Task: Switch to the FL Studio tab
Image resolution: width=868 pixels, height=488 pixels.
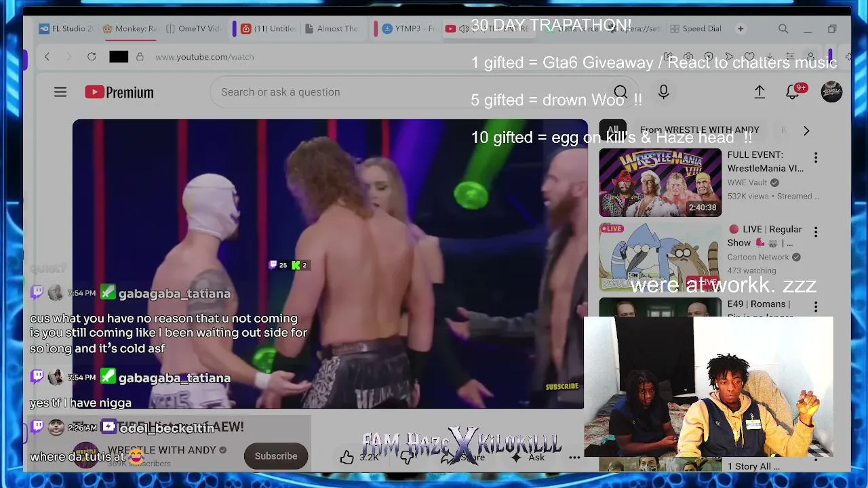Action: coord(66,29)
